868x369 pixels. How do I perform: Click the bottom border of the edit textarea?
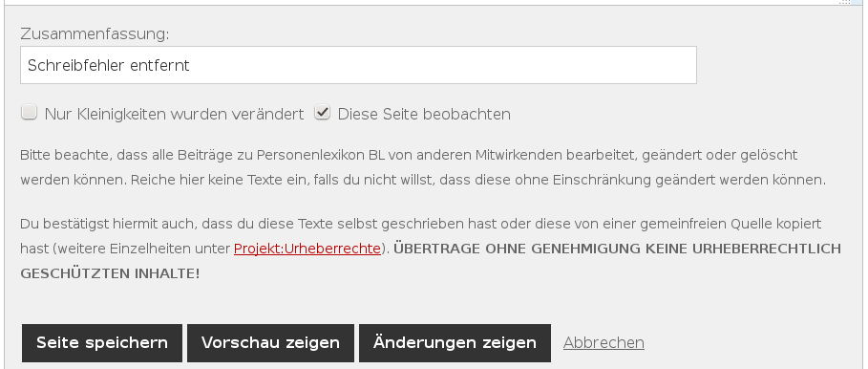click(434, 6)
